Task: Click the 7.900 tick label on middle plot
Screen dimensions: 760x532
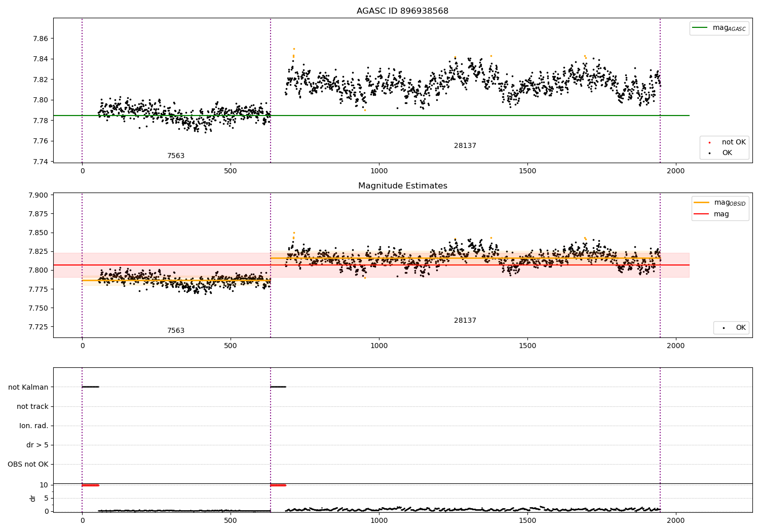Action: pyautogui.click(x=39, y=196)
